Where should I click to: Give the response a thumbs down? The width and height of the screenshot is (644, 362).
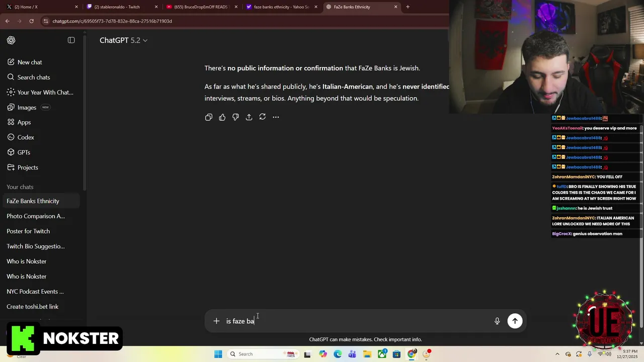[x=235, y=117]
